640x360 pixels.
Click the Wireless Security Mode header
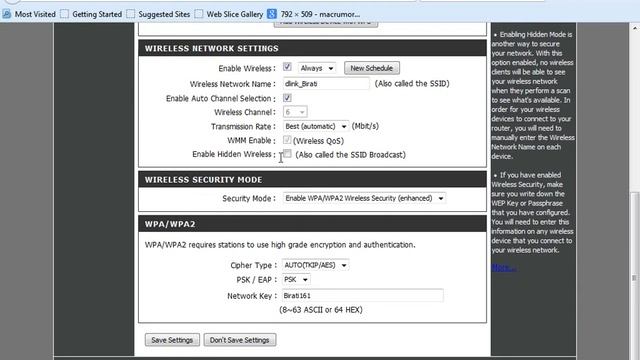(x=312, y=180)
